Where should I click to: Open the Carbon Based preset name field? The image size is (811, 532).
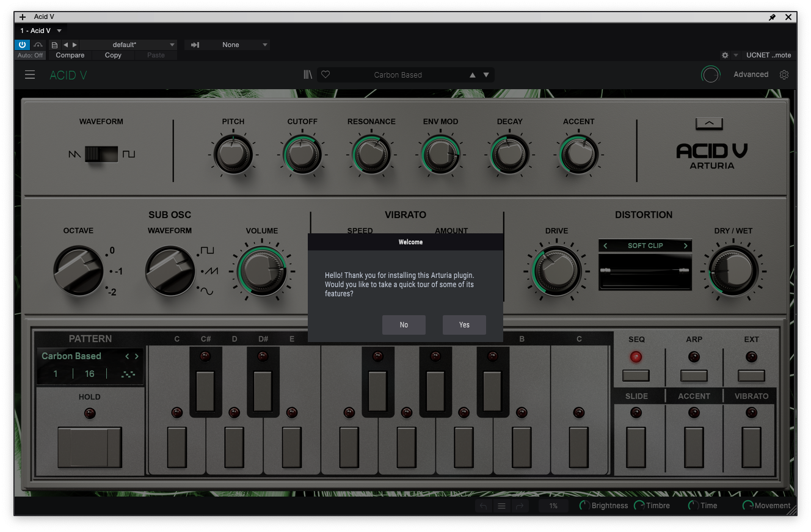coord(398,75)
